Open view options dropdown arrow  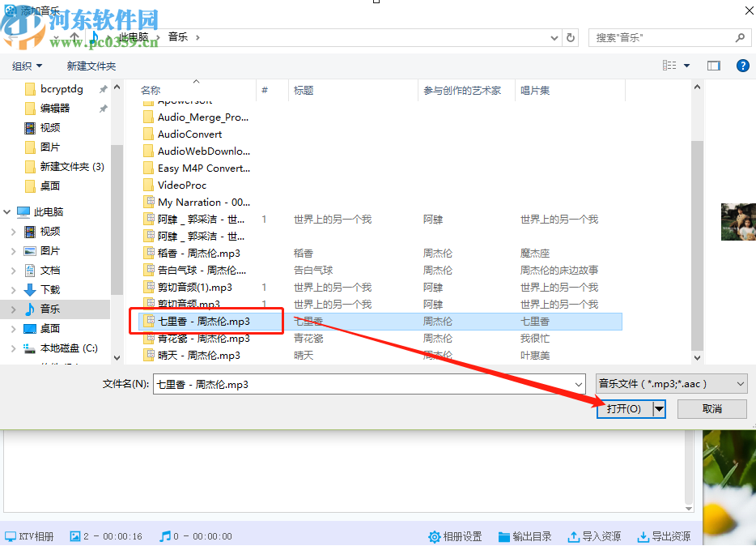point(686,66)
